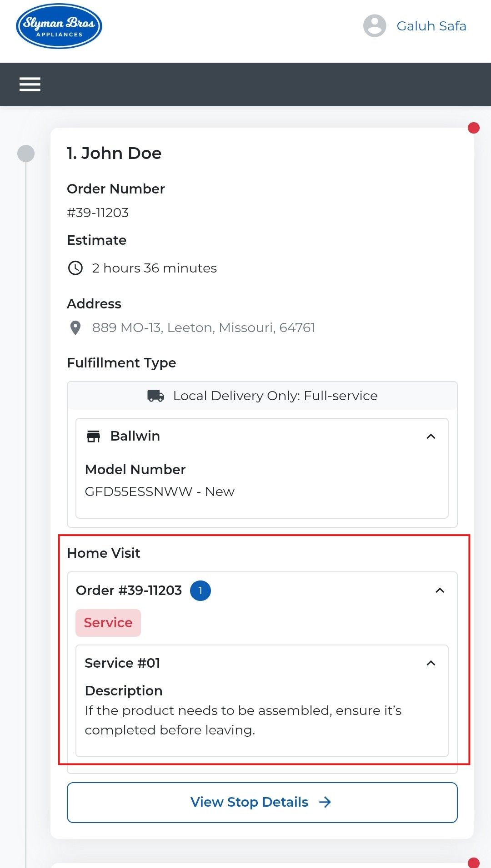Click the Slyman Bros Appliances logo
This screenshot has width=491, height=868.
pyautogui.click(x=59, y=26)
